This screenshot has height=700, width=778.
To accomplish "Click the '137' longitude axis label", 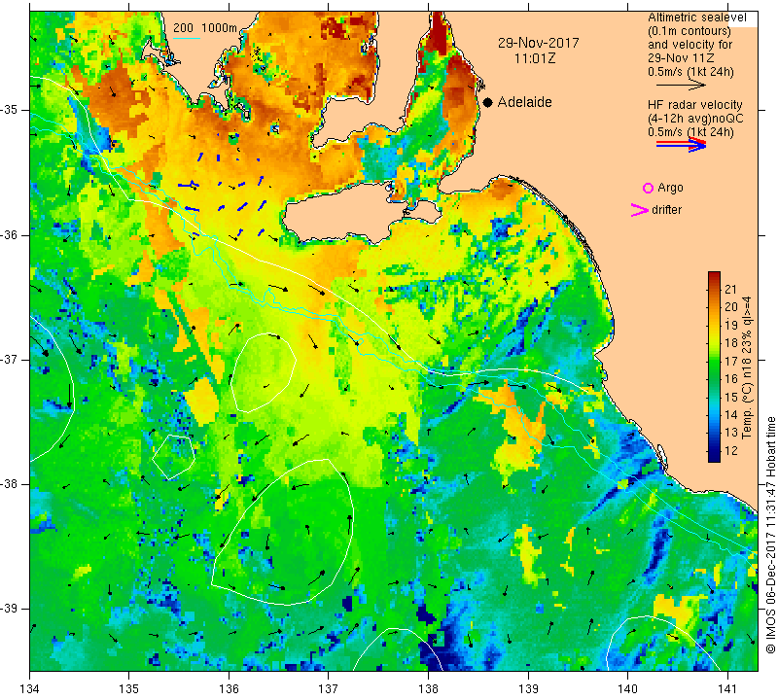I will coord(328,688).
